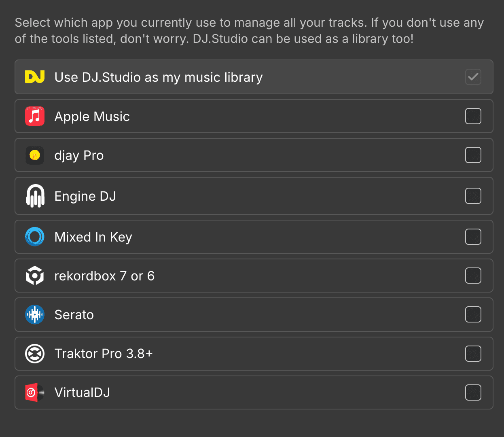The height and width of the screenshot is (437, 504).
Task: Click the Apple Music row label
Action: [92, 116]
